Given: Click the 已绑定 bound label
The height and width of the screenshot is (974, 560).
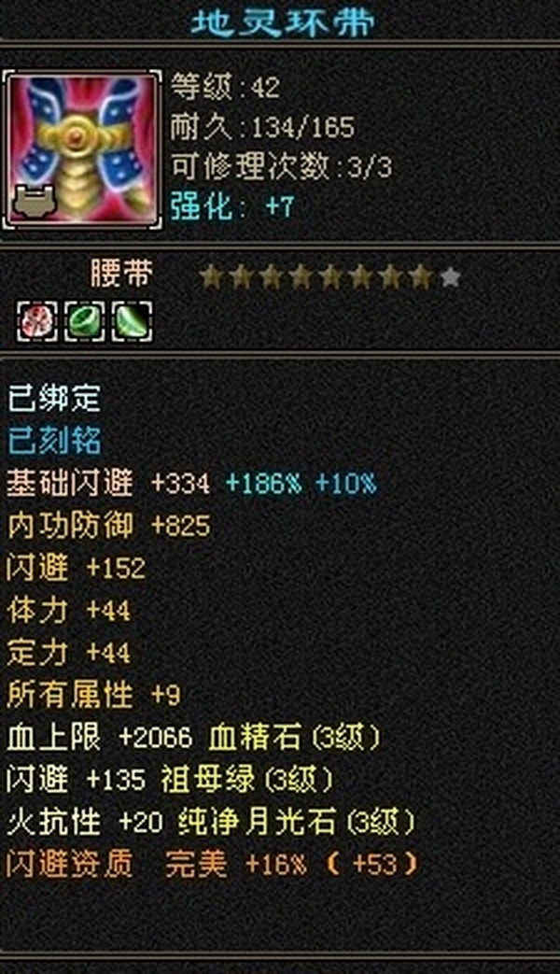Looking at the screenshot, I should click(54, 398).
